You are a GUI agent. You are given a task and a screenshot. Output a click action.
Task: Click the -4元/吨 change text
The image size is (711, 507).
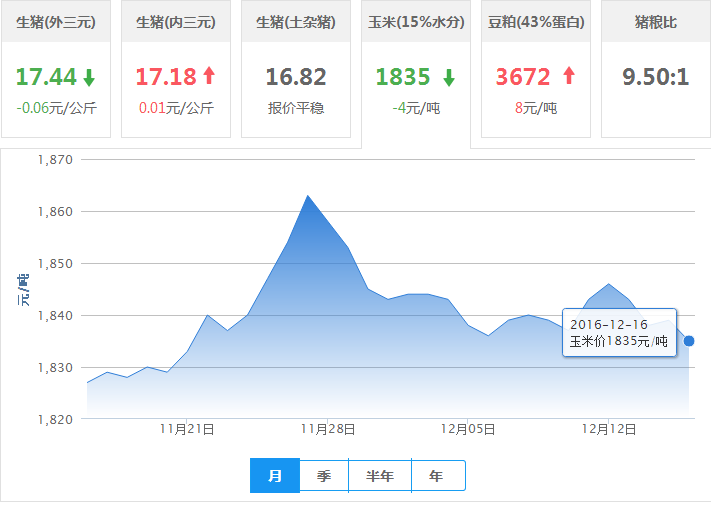point(416,108)
